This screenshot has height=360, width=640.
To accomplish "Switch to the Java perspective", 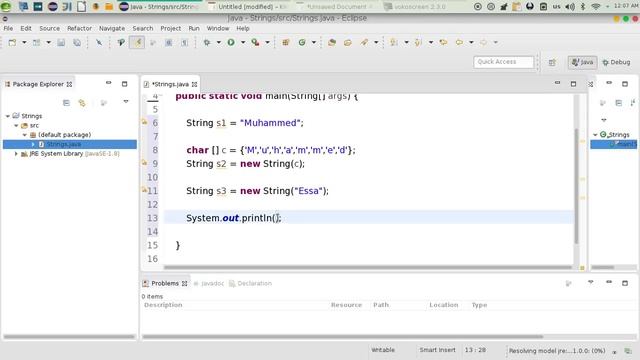I will (x=582, y=62).
